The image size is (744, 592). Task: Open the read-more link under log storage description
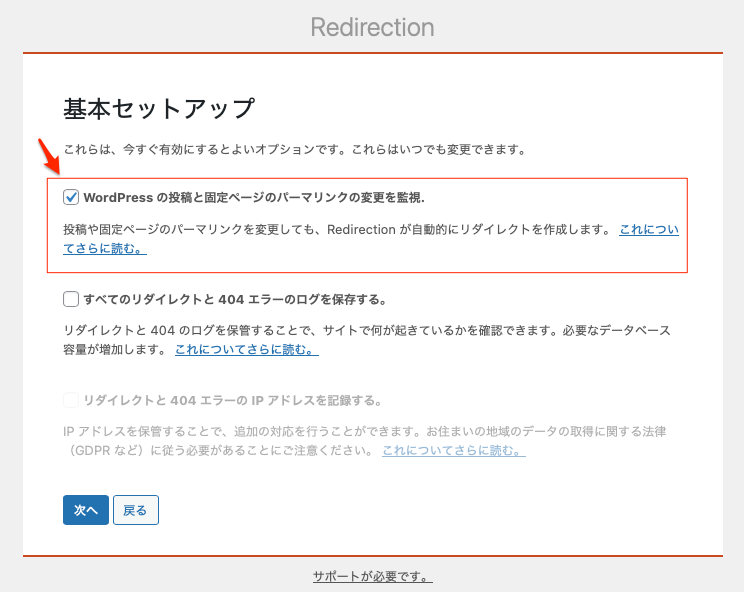tap(246, 350)
